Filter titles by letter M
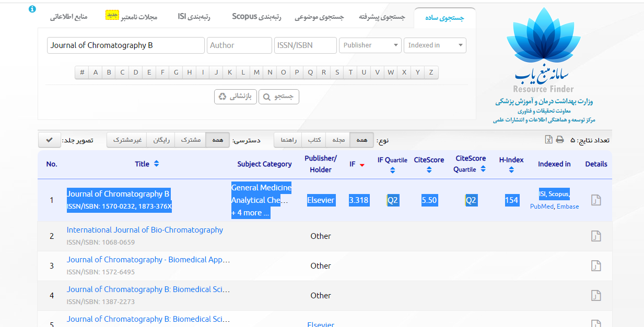This screenshot has width=644, height=327. click(256, 72)
